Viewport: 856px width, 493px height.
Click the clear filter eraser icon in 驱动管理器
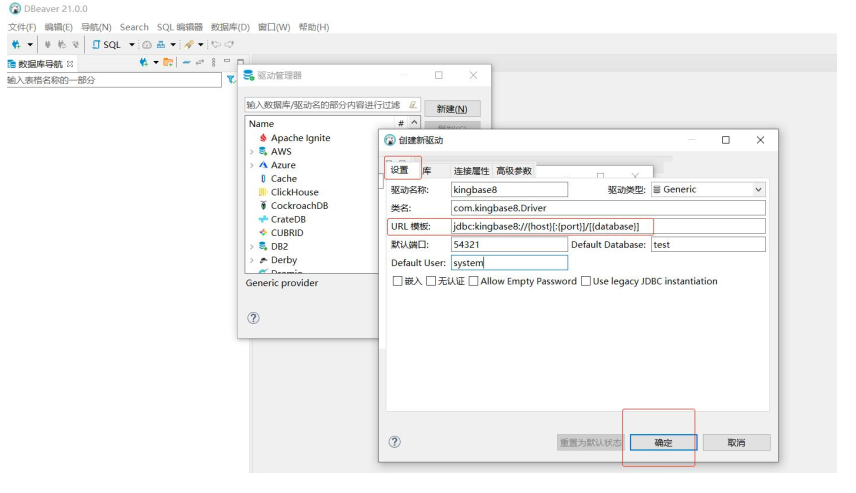point(413,105)
